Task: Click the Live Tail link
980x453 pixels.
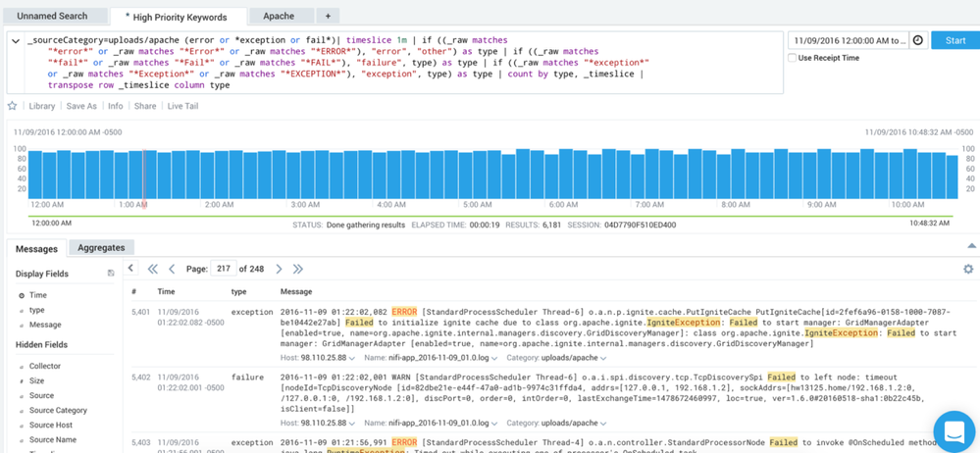Action: click(181, 106)
